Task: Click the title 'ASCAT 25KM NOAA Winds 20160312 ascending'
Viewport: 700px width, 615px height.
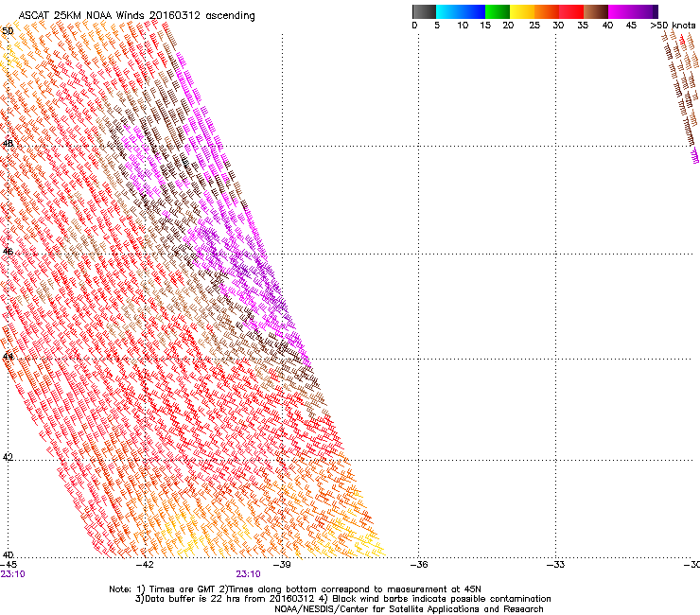Action: (x=136, y=15)
